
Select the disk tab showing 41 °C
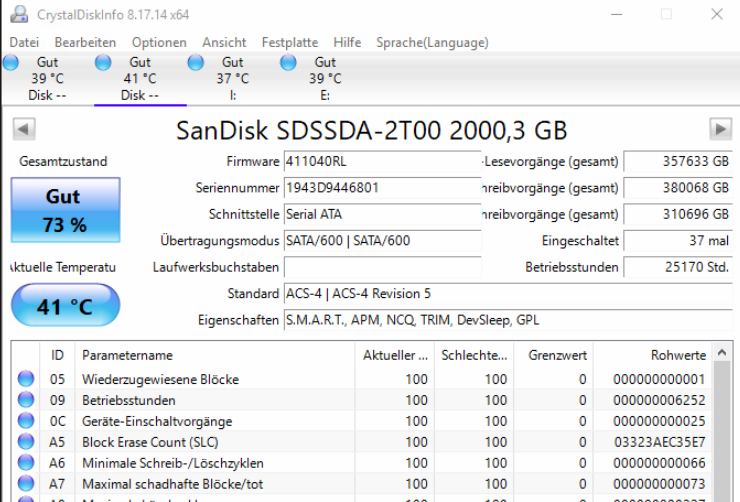point(140,79)
